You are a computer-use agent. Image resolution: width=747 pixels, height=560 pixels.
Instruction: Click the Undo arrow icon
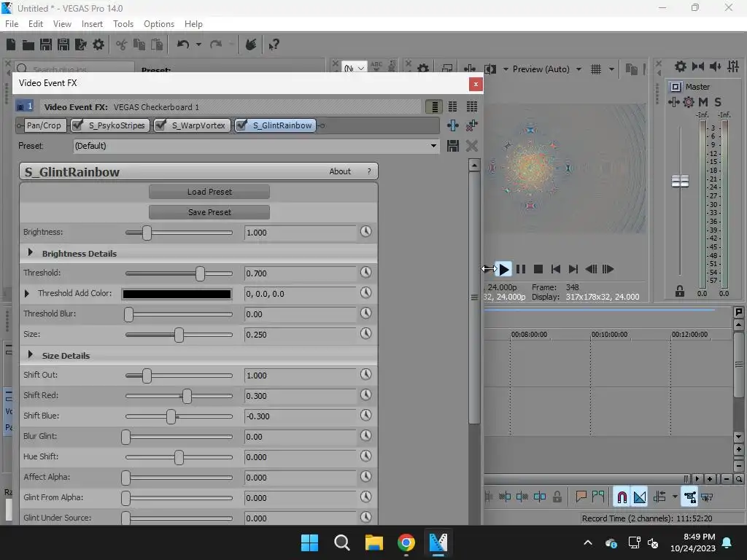tap(183, 44)
